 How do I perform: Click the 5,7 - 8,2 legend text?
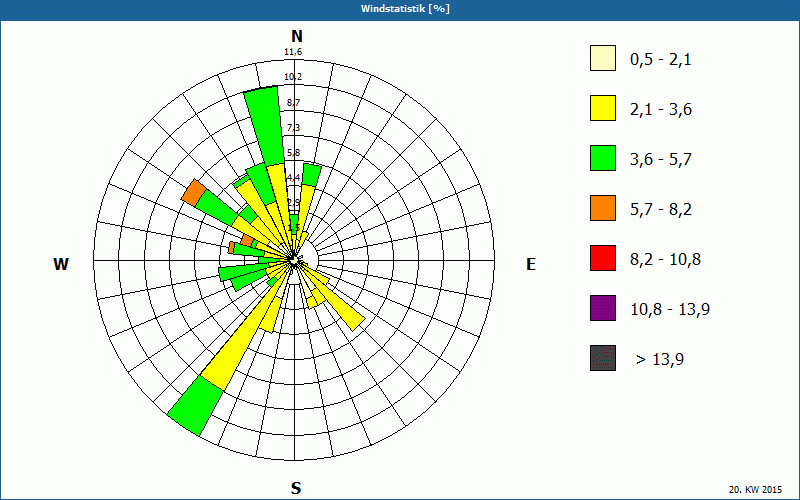(661, 210)
